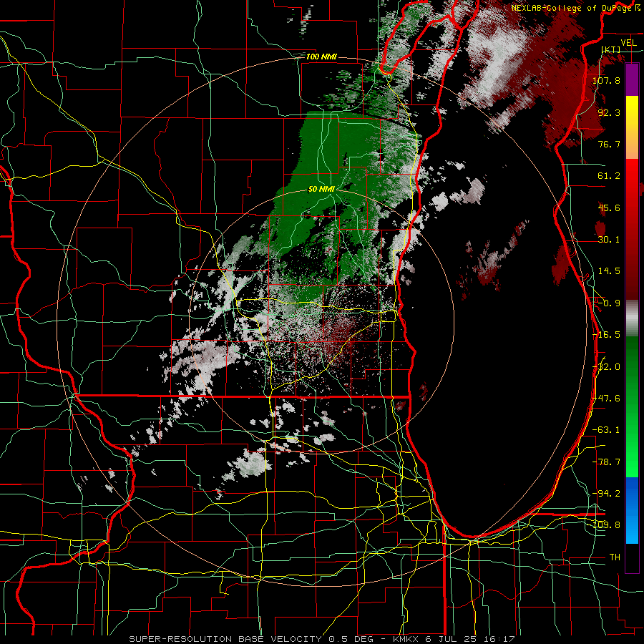Viewport: 644px width, 644px height.
Task: Click the 100 NMI range ring label
Action: click(x=321, y=57)
